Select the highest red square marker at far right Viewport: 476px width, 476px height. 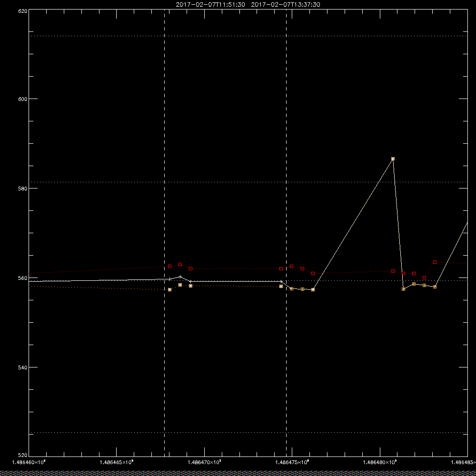pyautogui.click(x=435, y=262)
